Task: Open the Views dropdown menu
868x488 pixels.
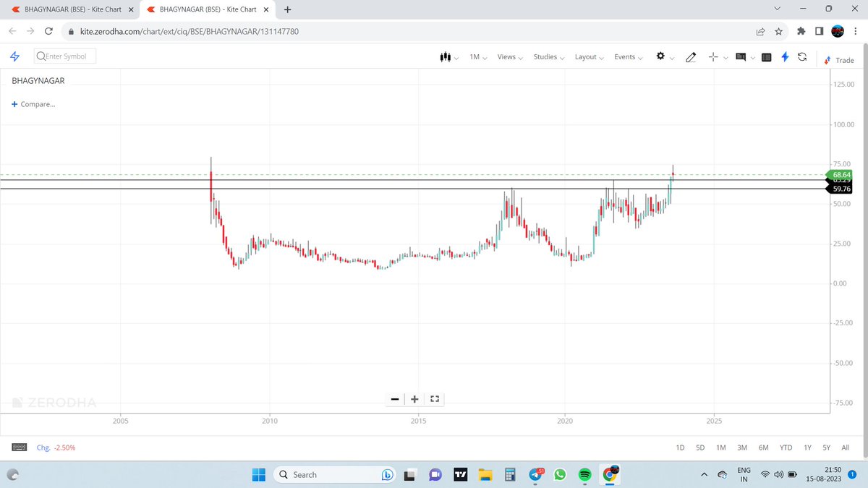Action: [x=510, y=57]
